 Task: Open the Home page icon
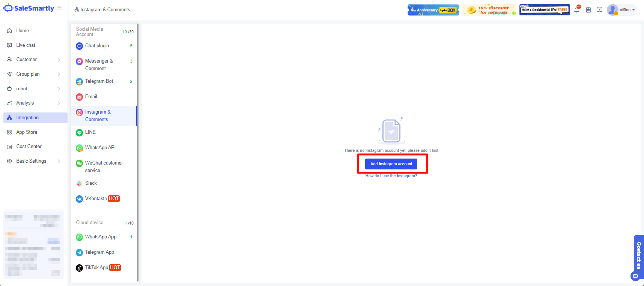tap(9, 31)
